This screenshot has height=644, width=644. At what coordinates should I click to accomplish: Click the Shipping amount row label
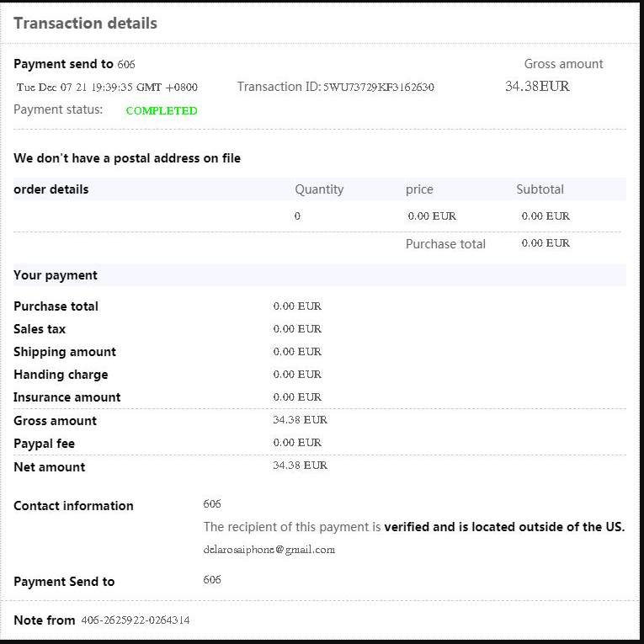[x=65, y=352]
